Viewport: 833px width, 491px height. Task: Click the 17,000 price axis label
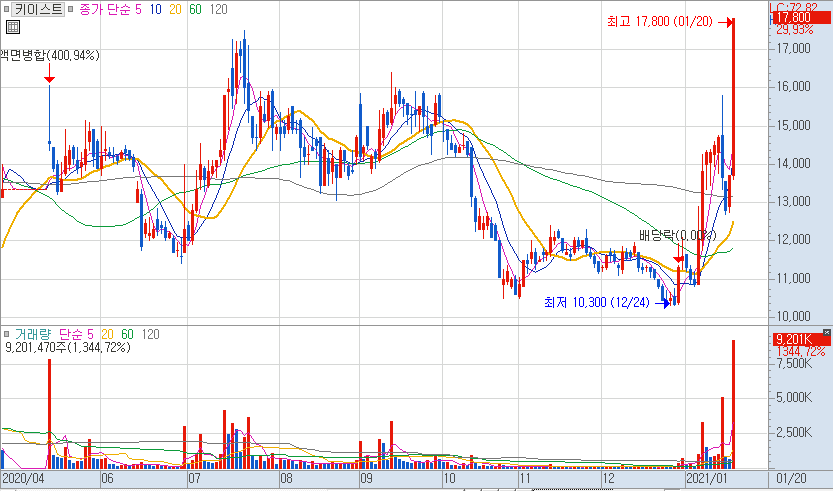point(793,49)
